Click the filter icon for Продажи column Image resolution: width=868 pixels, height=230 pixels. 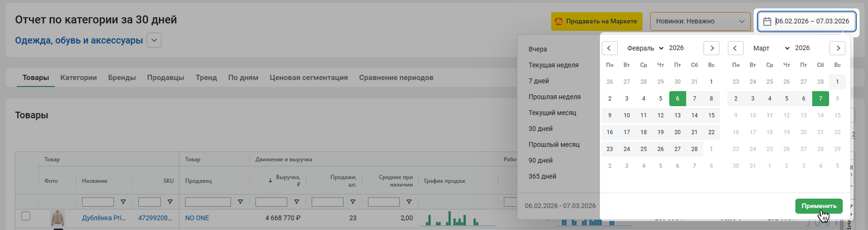(x=353, y=202)
